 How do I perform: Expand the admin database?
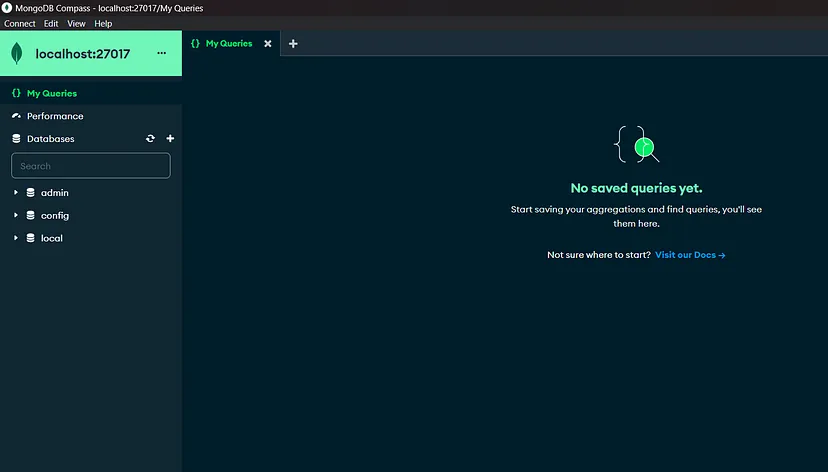pyautogui.click(x=16, y=193)
